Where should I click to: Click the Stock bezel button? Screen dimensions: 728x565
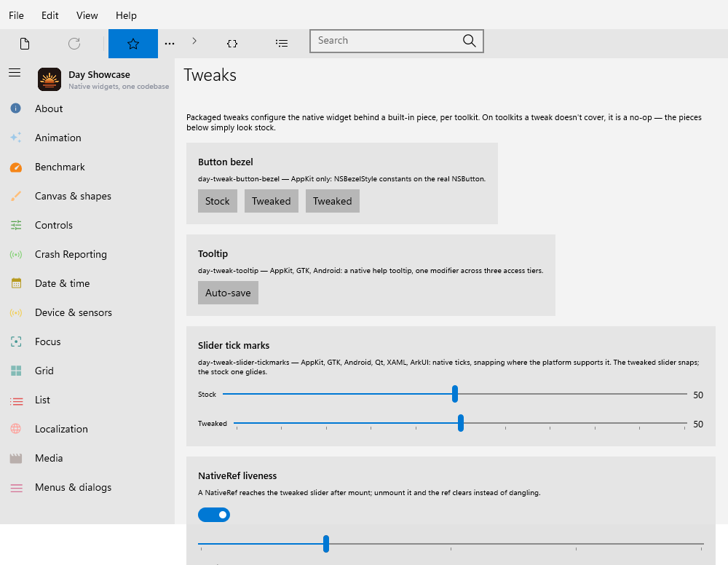point(217,201)
